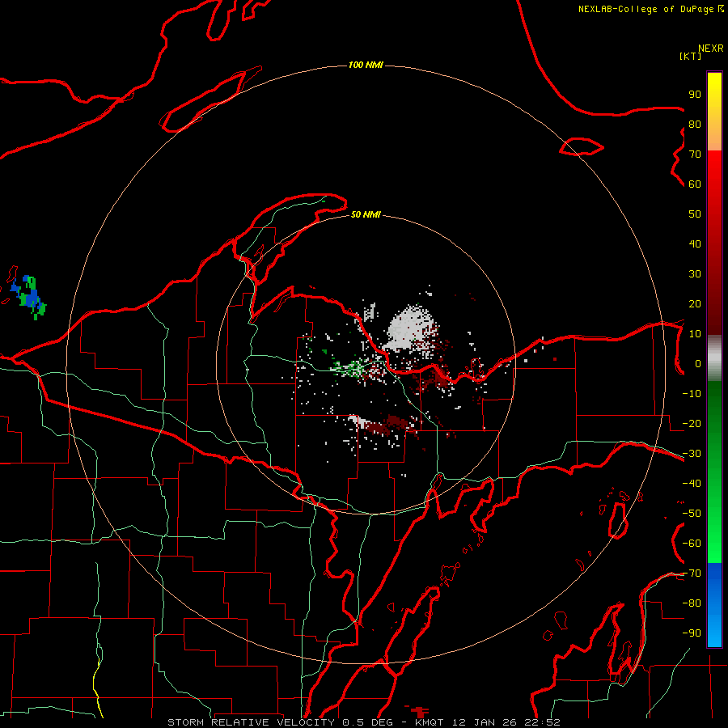Click the '-50' value on velocity scale
The width and height of the screenshot is (728, 728).
click(692, 514)
